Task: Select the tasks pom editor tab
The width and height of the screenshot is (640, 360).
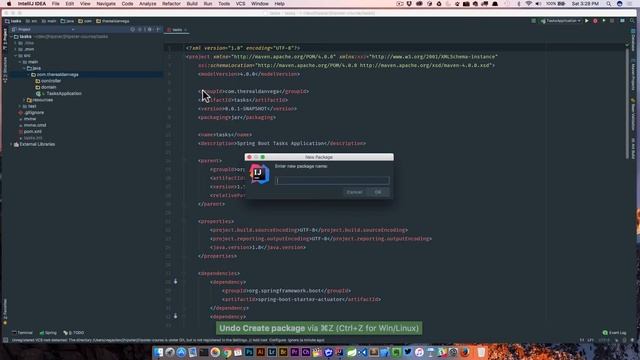Action: click(x=177, y=30)
